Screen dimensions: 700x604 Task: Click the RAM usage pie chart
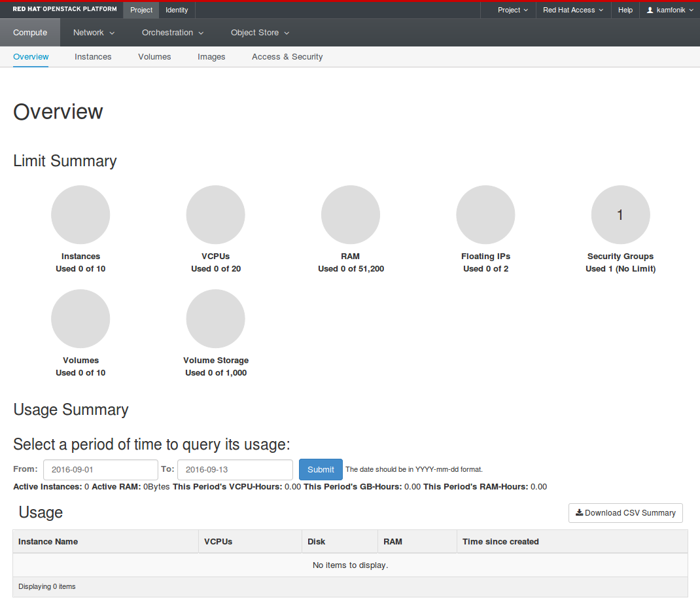[351, 215]
